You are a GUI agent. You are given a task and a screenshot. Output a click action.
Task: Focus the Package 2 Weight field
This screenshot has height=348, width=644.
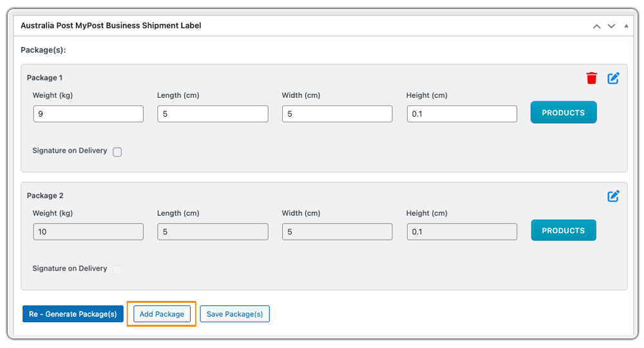88,232
